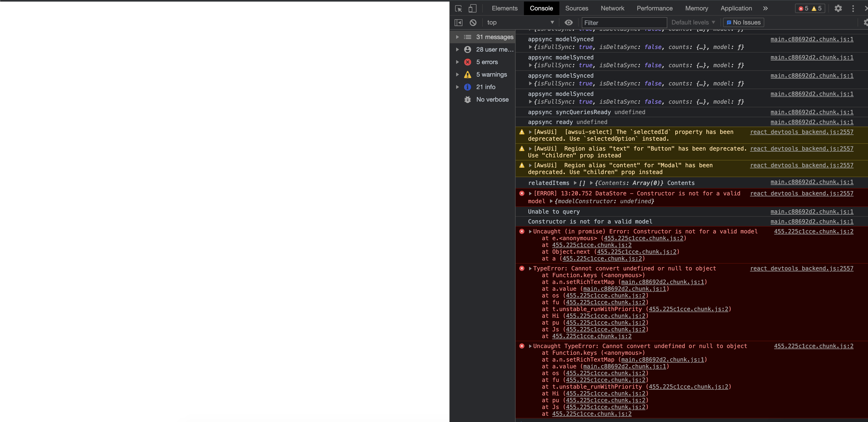Show more tabs via double chevron
The image size is (868, 422).
(766, 8)
